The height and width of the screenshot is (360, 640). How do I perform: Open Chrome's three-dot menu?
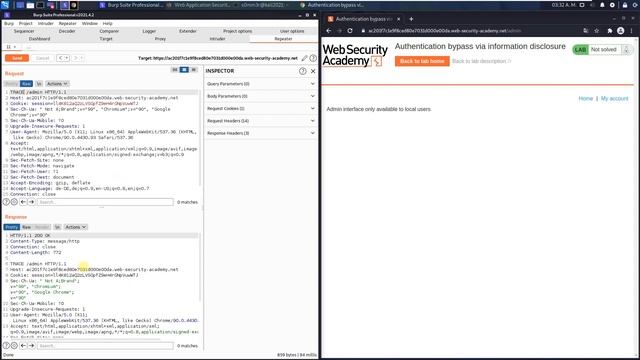(x=632, y=31)
